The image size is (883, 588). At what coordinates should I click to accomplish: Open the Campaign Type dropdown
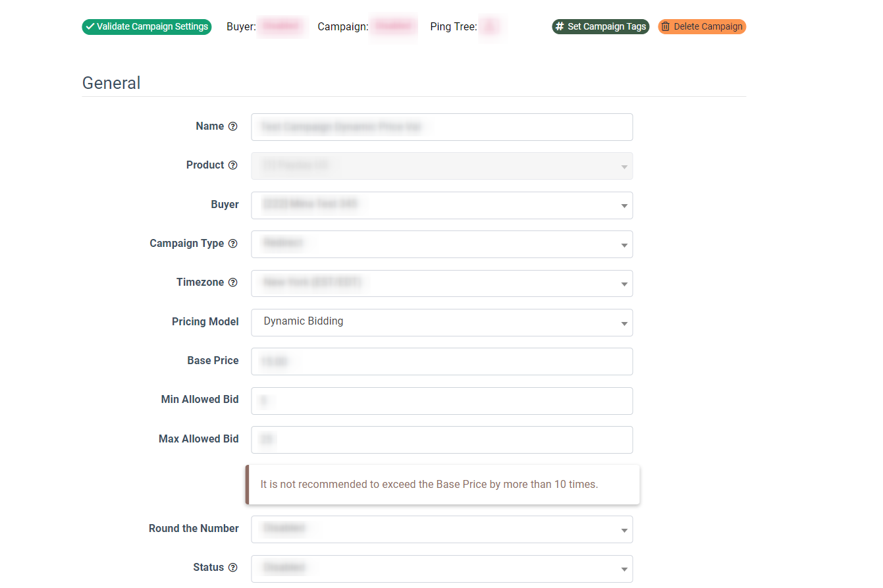point(441,244)
